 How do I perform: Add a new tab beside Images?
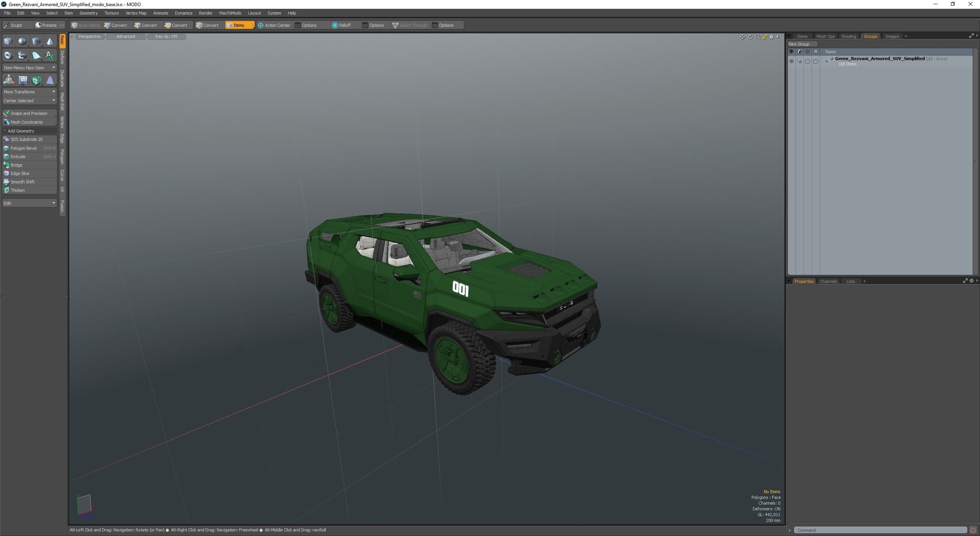click(906, 36)
